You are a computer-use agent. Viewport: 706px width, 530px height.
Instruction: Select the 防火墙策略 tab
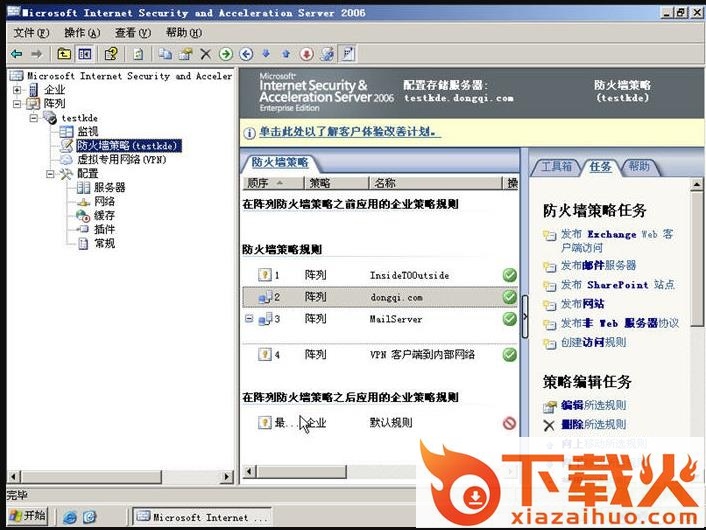[280, 163]
